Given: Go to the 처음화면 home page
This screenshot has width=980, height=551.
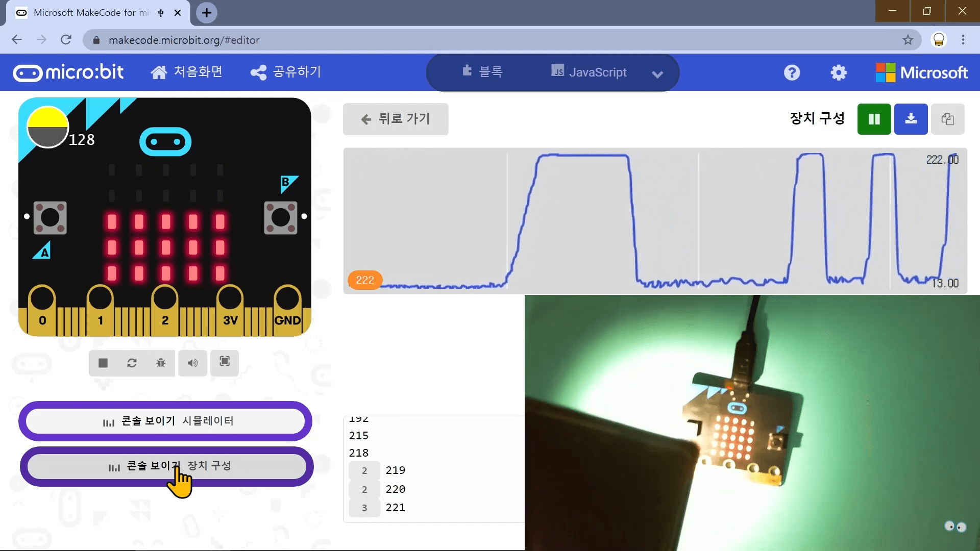Looking at the screenshot, I should pos(186,72).
